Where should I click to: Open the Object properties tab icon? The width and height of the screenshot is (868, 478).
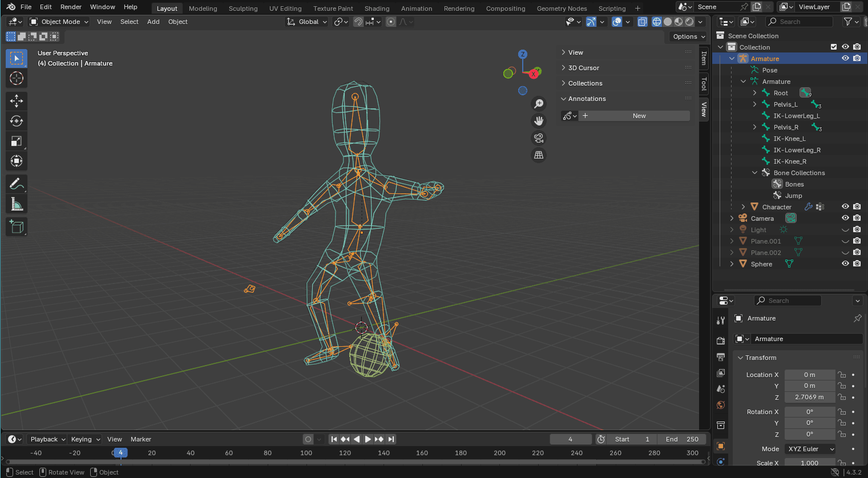[721, 446]
